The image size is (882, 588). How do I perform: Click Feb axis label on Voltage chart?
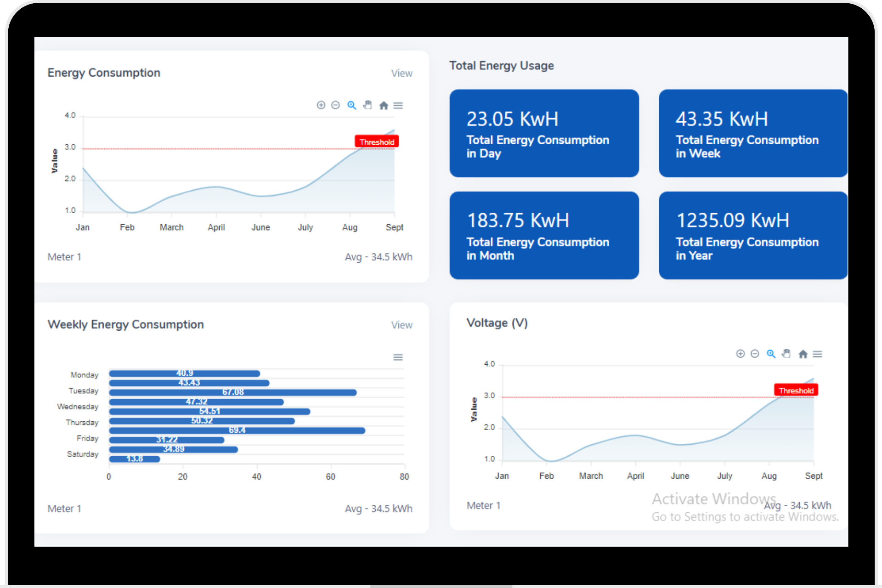coord(546,476)
